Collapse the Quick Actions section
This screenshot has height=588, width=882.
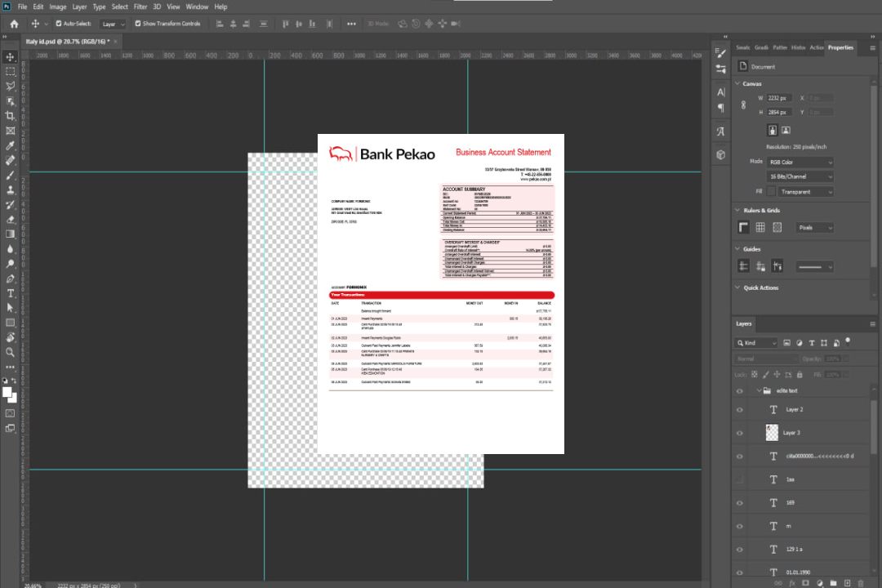pos(737,287)
